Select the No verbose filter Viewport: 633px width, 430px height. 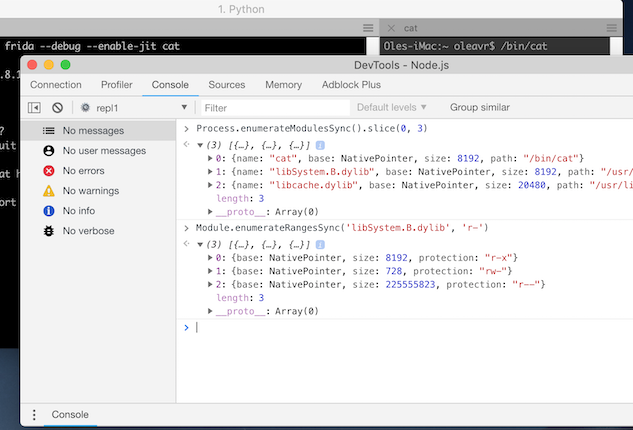(98, 231)
